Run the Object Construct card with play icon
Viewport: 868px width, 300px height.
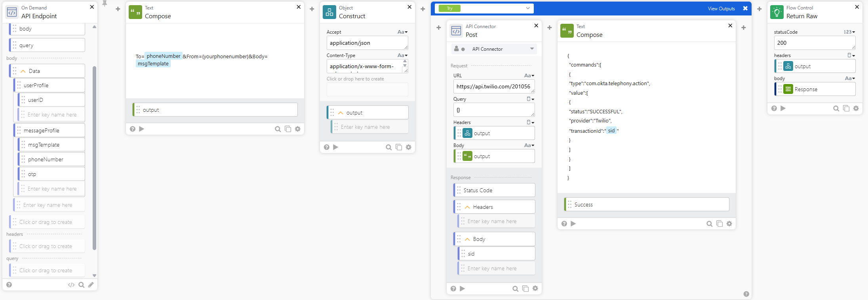(x=336, y=147)
